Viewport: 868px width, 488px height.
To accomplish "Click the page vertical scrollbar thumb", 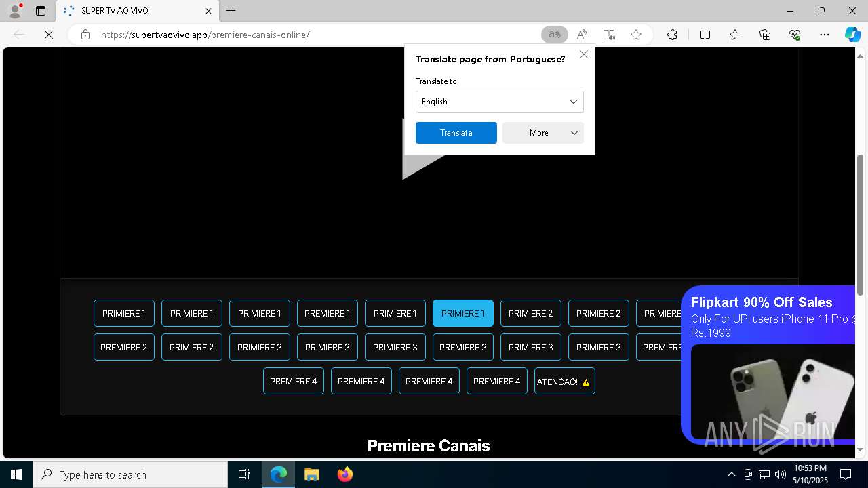I will (861, 224).
